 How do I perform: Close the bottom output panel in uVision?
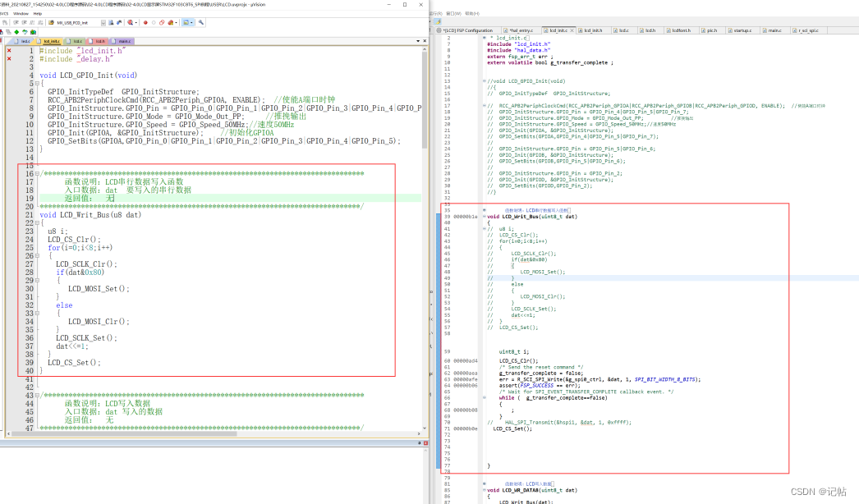[425, 442]
